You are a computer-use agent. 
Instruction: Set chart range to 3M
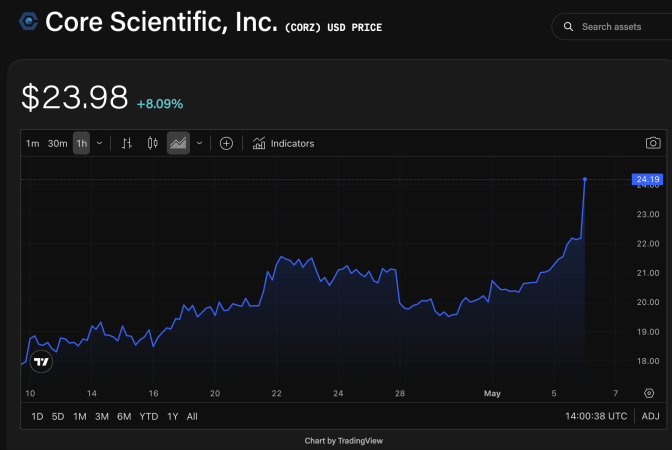coord(102,417)
